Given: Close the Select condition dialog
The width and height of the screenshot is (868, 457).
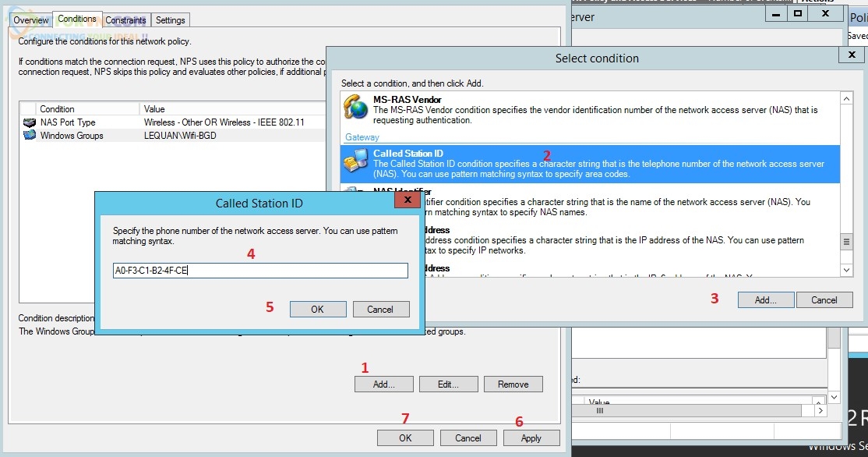Looking at the screenshot, I should [x=850, y=55].
